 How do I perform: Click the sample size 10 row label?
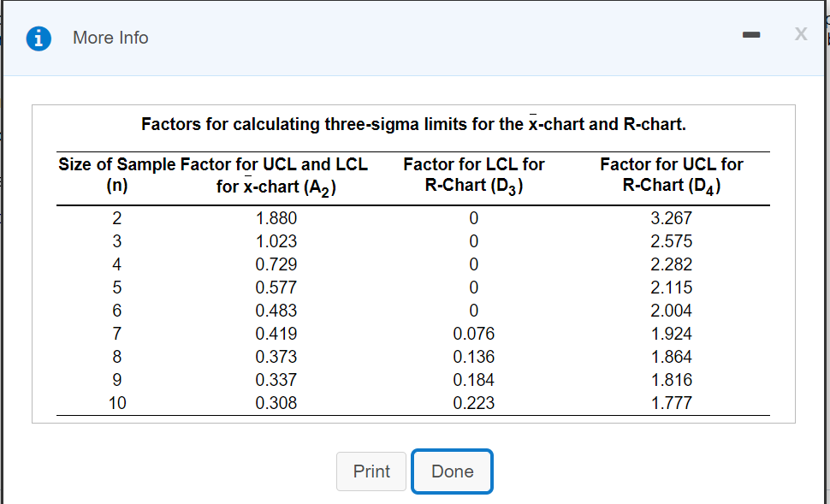pyautogui.click(x=117, y=403)
